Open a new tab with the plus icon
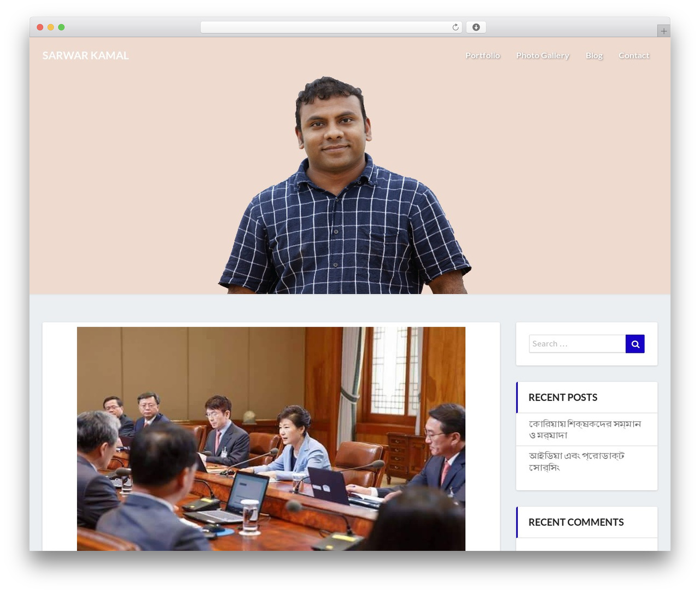 [x=663, y=31]
